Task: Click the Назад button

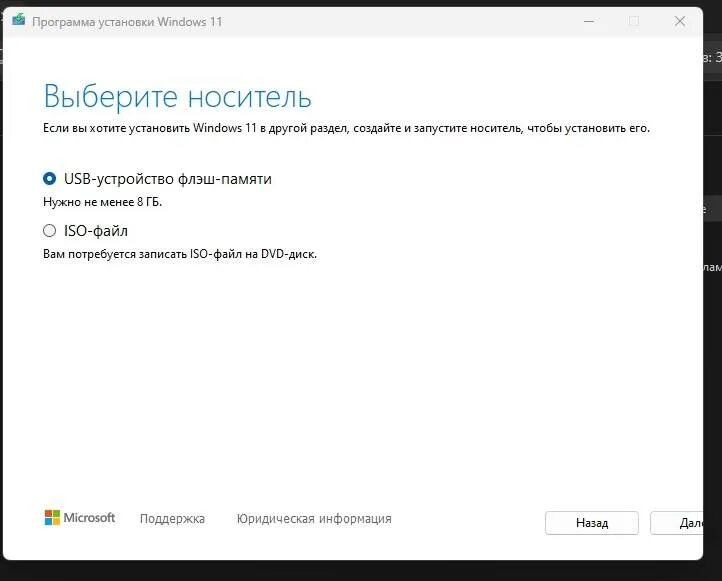Action: (592, 523)
